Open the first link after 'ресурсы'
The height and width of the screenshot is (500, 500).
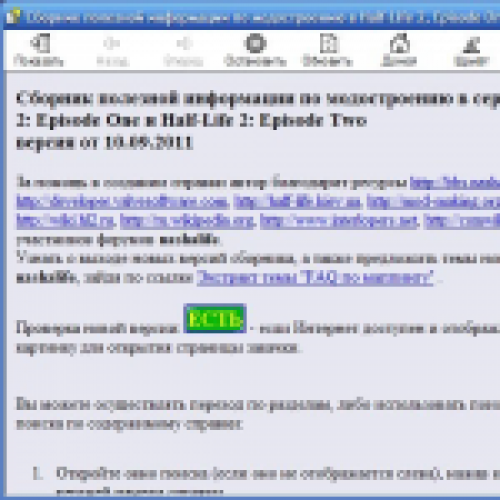tap(455, 183)
